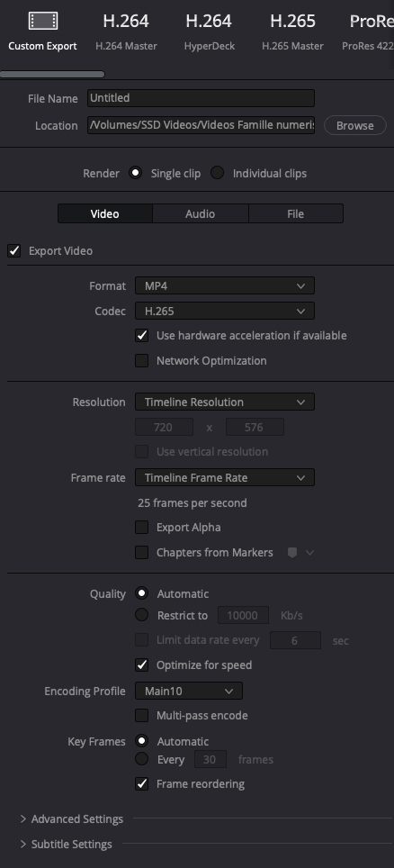Click the File Name input field
The height and width of the screenshot is (868, 394).
click(x=201, y=98)
